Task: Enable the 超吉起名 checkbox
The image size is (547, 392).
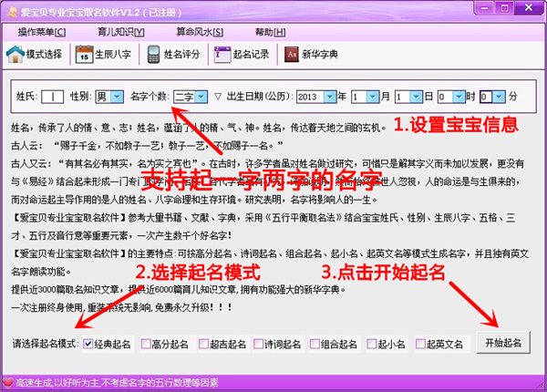Action: [203, 345]
